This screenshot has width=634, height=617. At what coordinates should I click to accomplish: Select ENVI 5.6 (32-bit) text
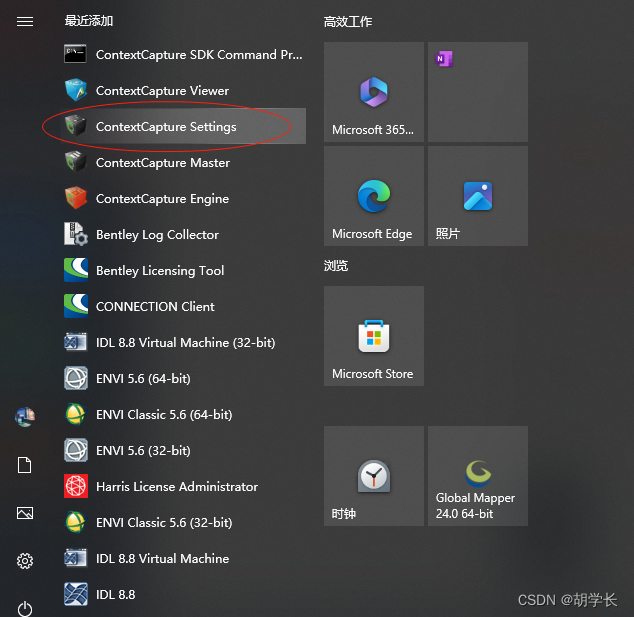point(143,450)
